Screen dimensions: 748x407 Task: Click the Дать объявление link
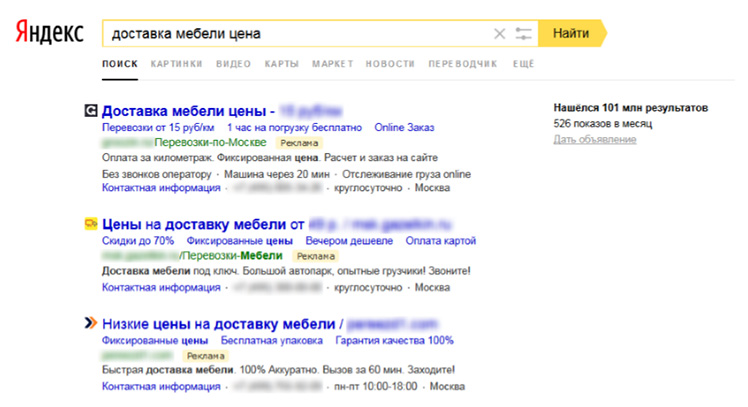595,139
